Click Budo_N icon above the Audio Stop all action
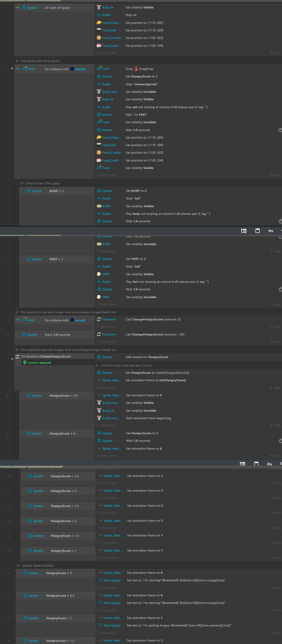The image size is (282, 644). (x=99, y=7)
